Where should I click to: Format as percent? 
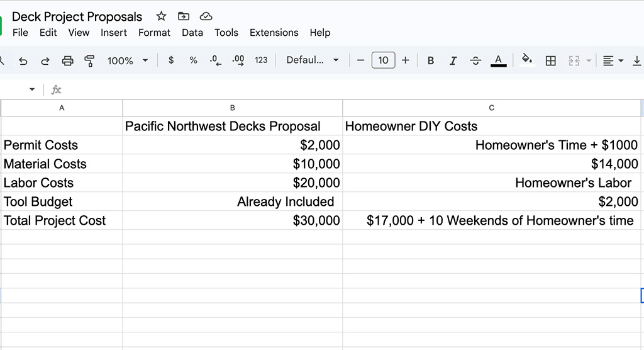(193, 60)
